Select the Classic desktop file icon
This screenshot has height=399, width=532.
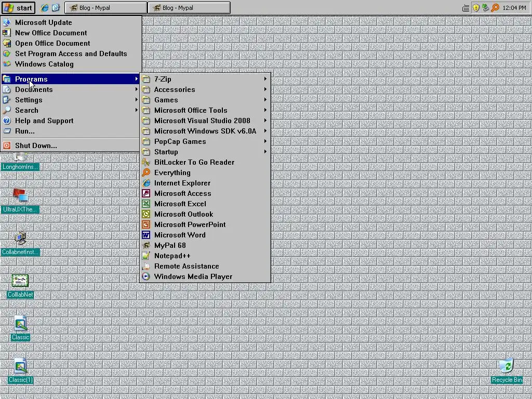(x=20, y=328)
